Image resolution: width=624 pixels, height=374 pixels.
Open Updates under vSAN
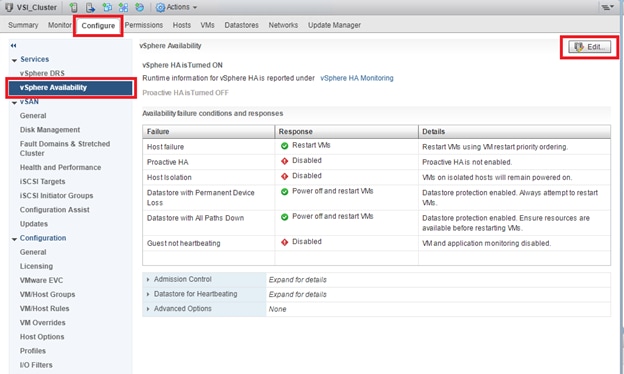point(34,224)
